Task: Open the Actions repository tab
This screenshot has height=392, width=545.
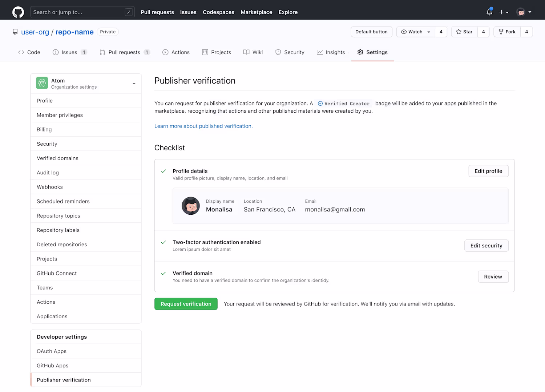Action: point(176,52)
